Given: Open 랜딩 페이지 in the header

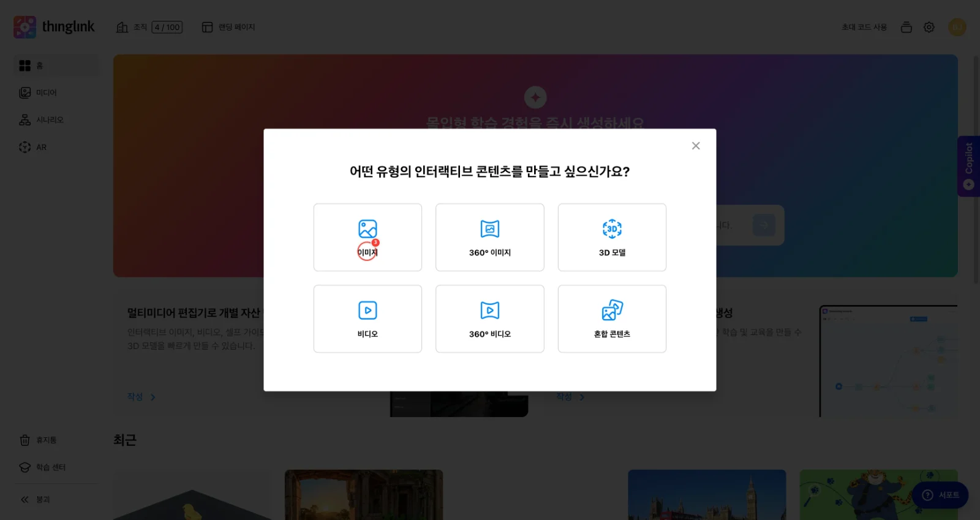Looking at the screenshot, I should coord(228,27).
